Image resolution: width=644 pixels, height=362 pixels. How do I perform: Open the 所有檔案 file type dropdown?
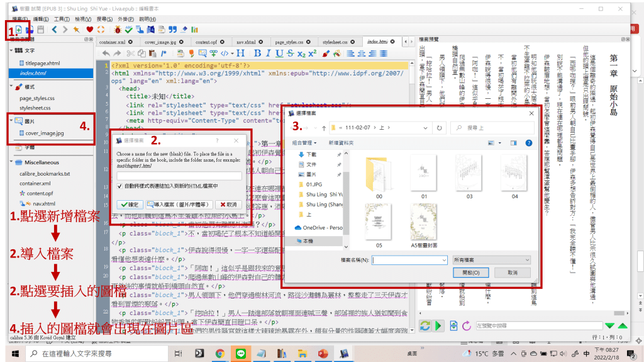[x=492, y=259]
